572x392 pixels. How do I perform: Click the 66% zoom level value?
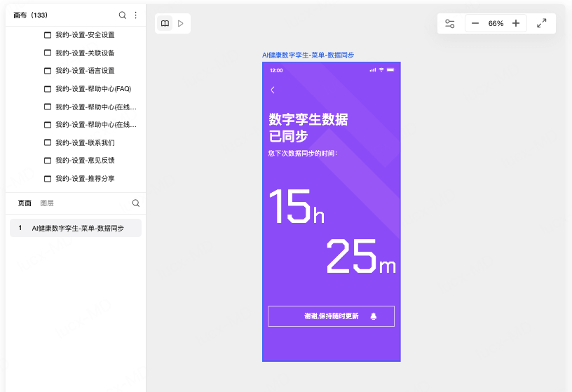pyautogui.click(x=496, y=24)
